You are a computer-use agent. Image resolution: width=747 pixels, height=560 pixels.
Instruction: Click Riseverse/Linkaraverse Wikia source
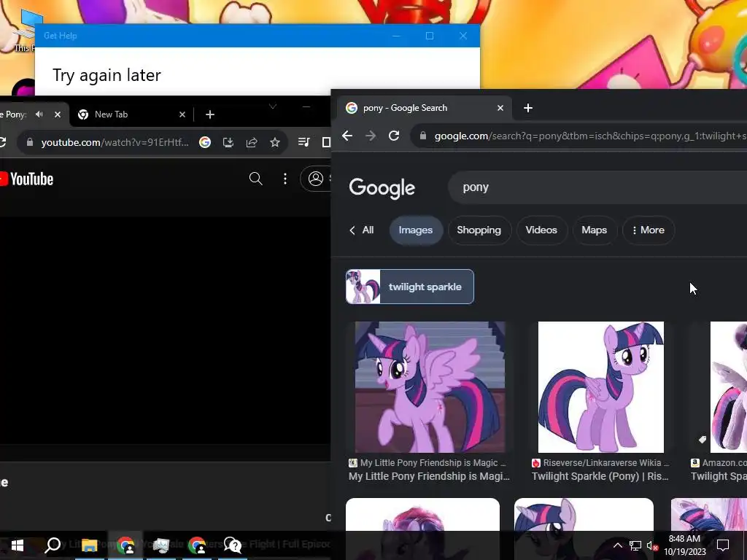pyautogui.click(x=601, y=463)
